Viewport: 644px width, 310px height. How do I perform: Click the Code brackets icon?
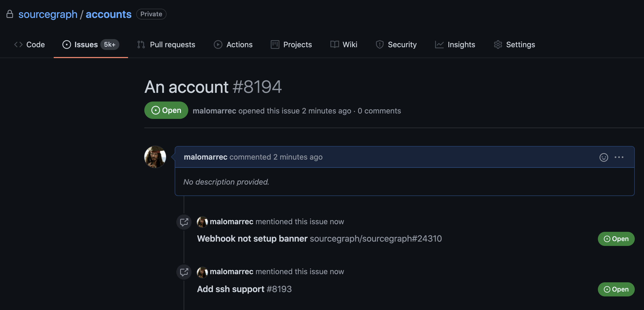pyautogui.click(x=18, y=45)
